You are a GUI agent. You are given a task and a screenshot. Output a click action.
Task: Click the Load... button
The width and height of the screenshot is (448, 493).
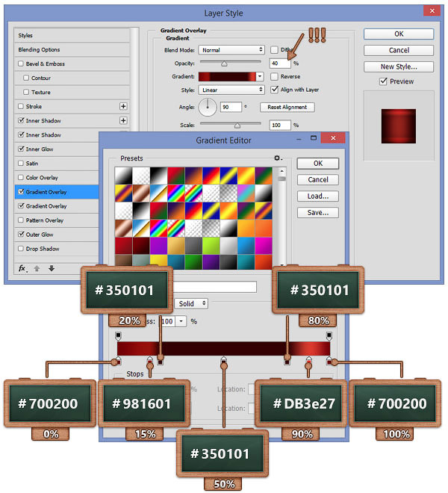pos(318,196)
